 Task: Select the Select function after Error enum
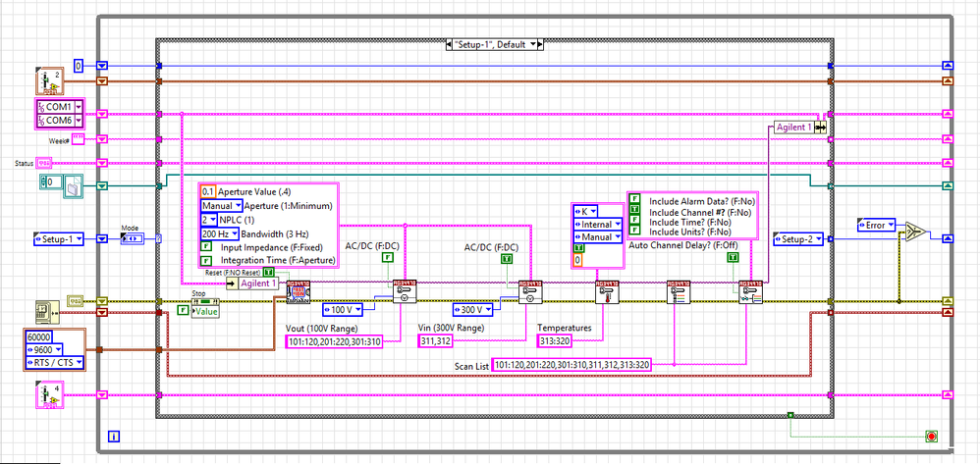pos(914,232)
